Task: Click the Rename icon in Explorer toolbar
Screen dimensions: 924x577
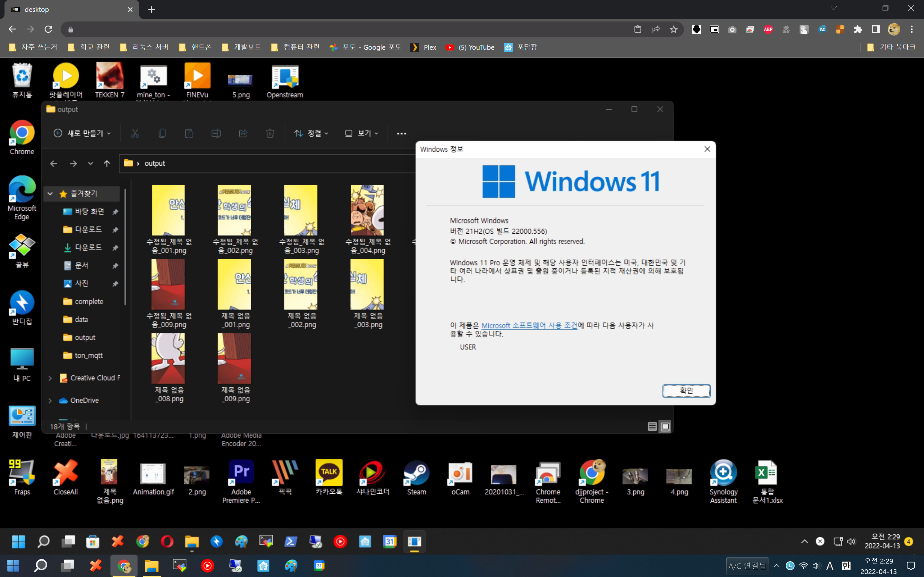Action: coord(216,133)
